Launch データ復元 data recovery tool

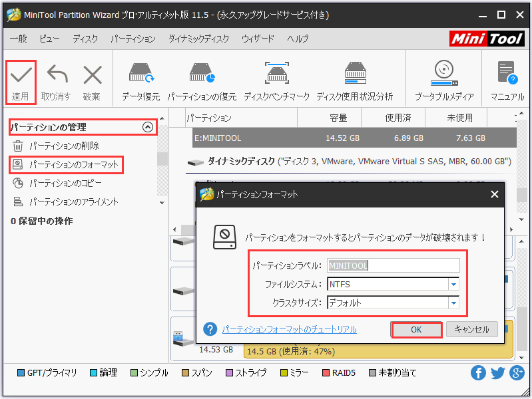[140, 82]
